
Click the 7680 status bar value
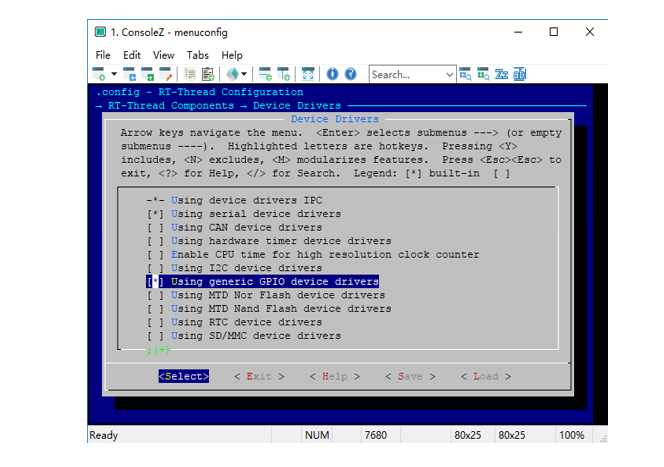pyautogui.click(x=376, y=435)
